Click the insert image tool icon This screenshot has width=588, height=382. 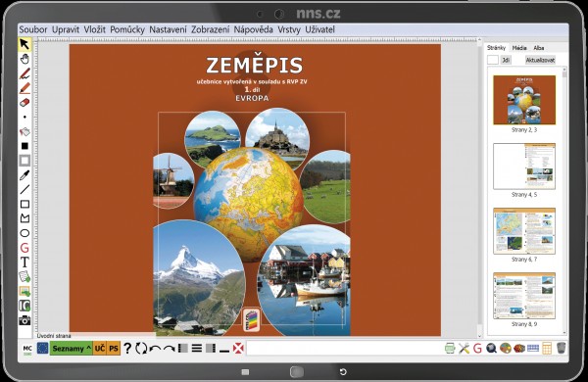[24, 291]
